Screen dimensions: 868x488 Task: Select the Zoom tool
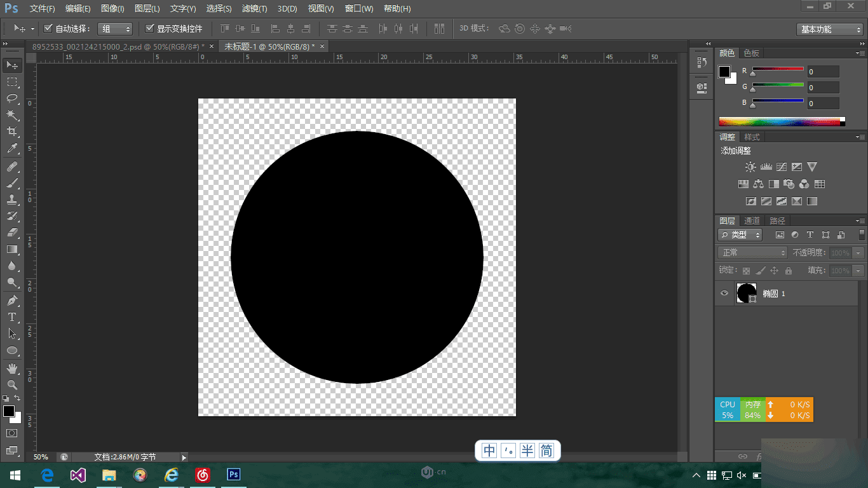click(x=12, y=385)
